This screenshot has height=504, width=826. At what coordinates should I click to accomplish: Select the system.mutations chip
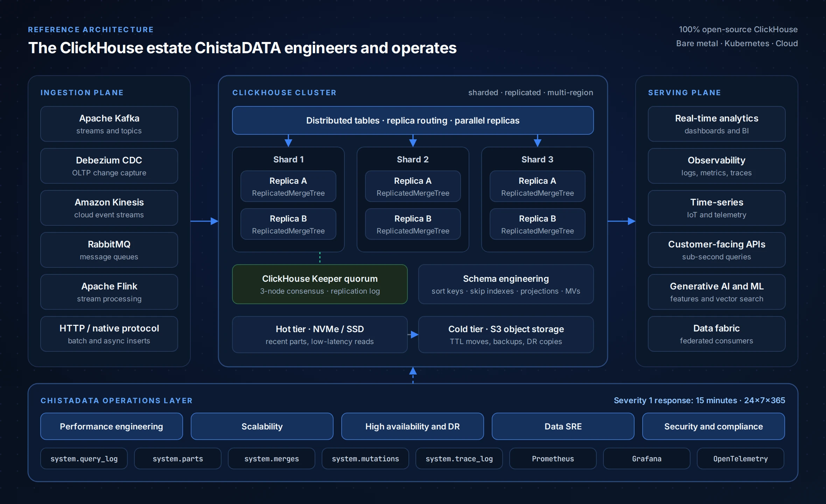pyautogui.click(x=365, y=458)
